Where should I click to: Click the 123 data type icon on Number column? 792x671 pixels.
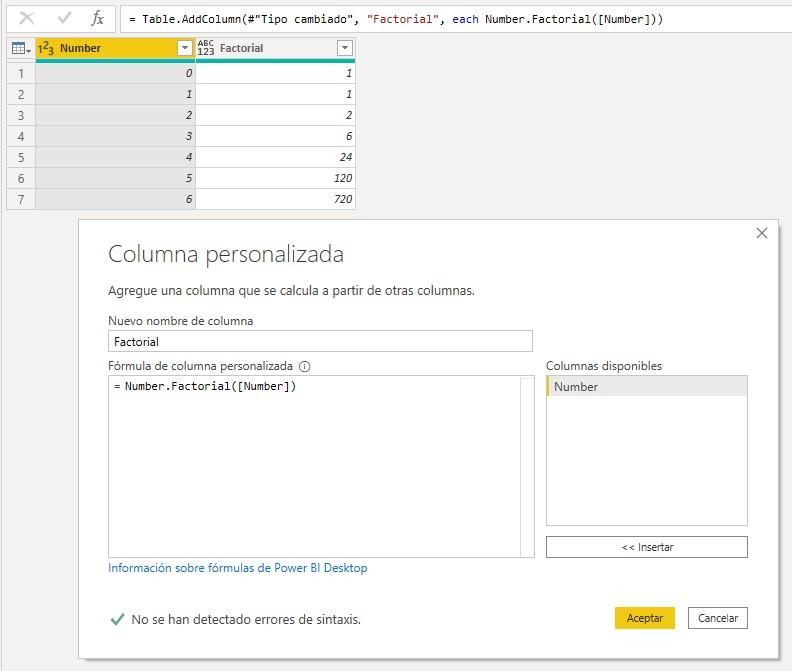46,48
